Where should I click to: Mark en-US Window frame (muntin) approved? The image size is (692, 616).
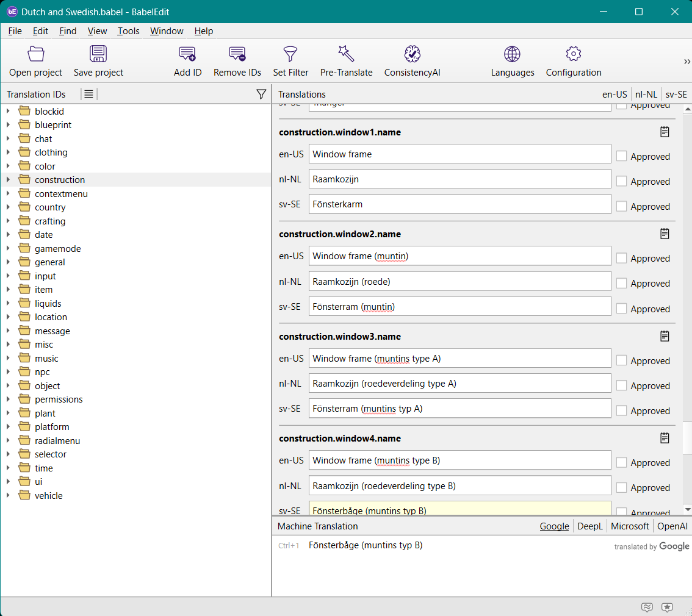[622, 258]
